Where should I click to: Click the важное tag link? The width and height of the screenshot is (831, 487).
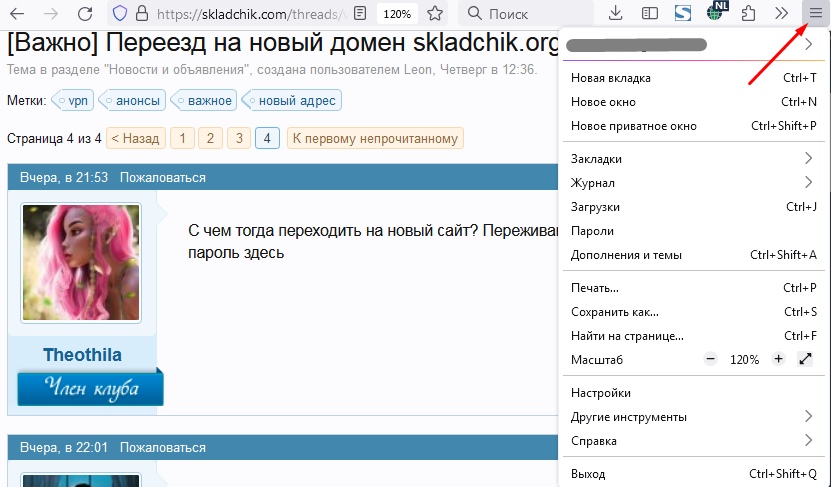click(x=209, y=100)
